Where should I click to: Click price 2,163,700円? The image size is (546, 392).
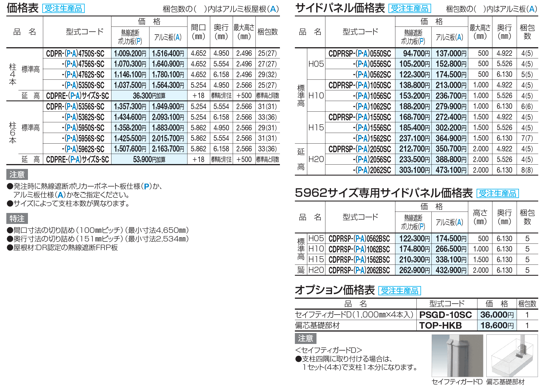(168, 149)
